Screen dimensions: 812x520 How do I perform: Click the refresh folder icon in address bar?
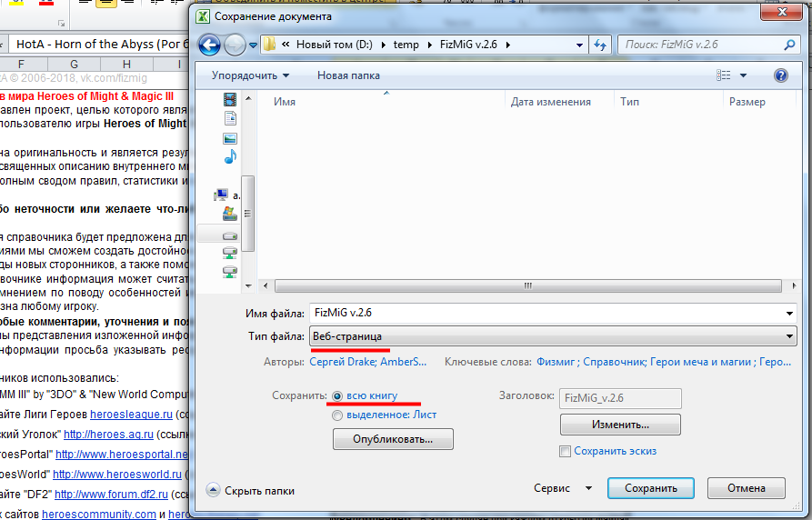click(x=600, y=45)
